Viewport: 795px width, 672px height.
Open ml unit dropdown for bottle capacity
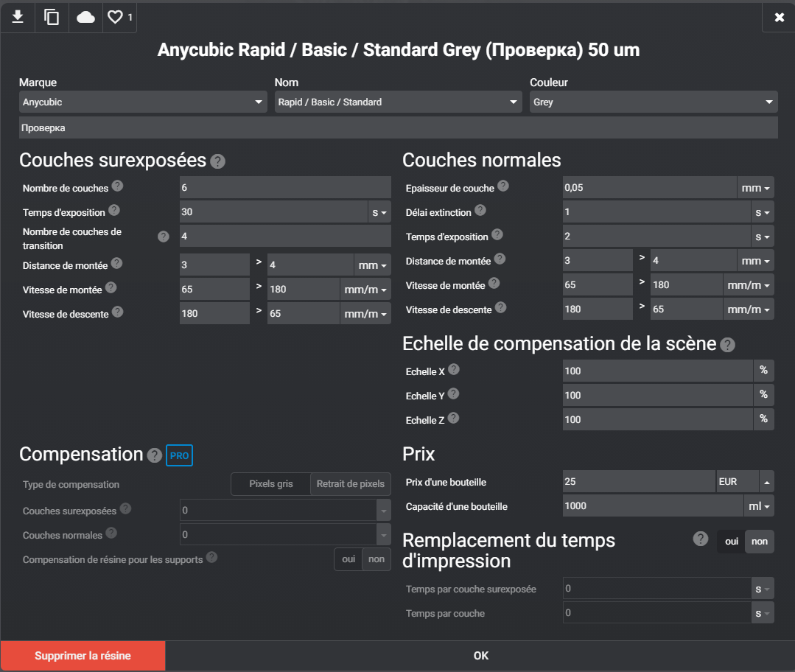coord(759,505)
